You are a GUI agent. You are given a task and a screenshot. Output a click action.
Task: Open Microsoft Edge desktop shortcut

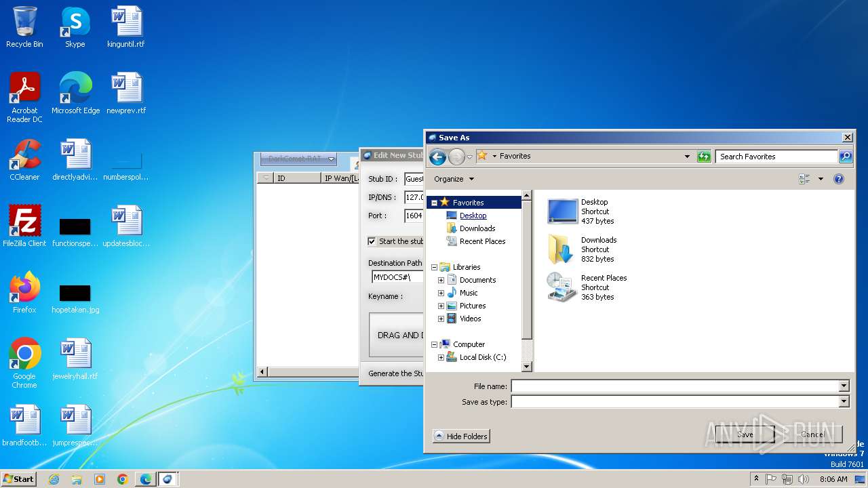[75, 94]
